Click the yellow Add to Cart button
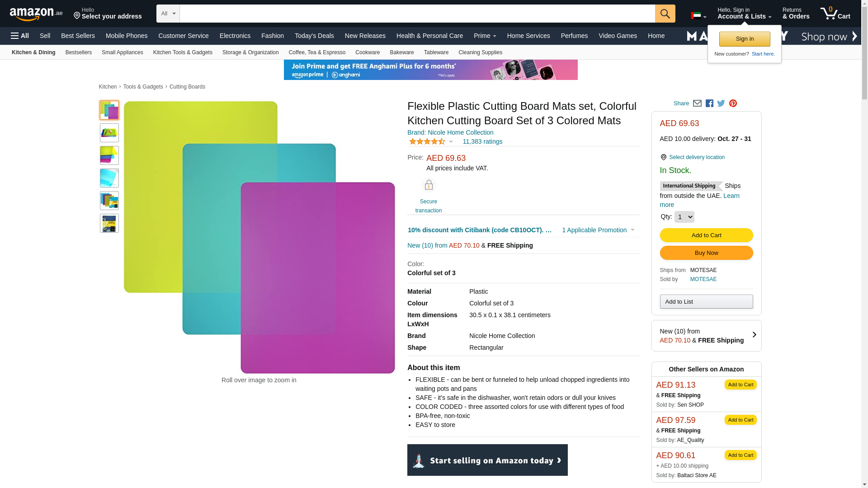The height and width of the screenshot is (488, 868). [706, 235]
